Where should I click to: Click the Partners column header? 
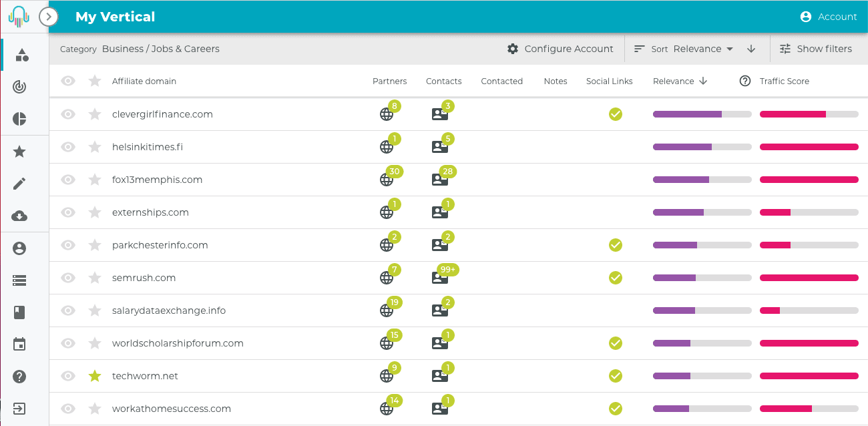click(x=390, y=81)
